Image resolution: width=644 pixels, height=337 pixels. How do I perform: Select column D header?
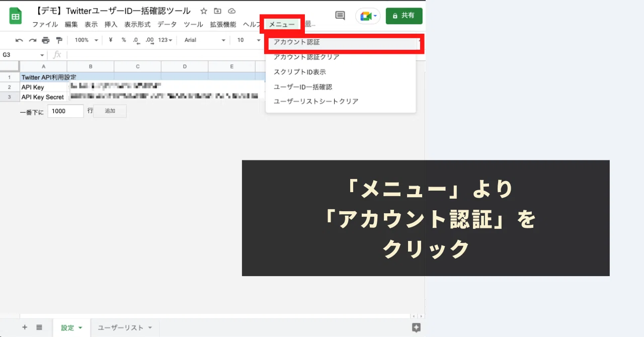pos(185,66)
